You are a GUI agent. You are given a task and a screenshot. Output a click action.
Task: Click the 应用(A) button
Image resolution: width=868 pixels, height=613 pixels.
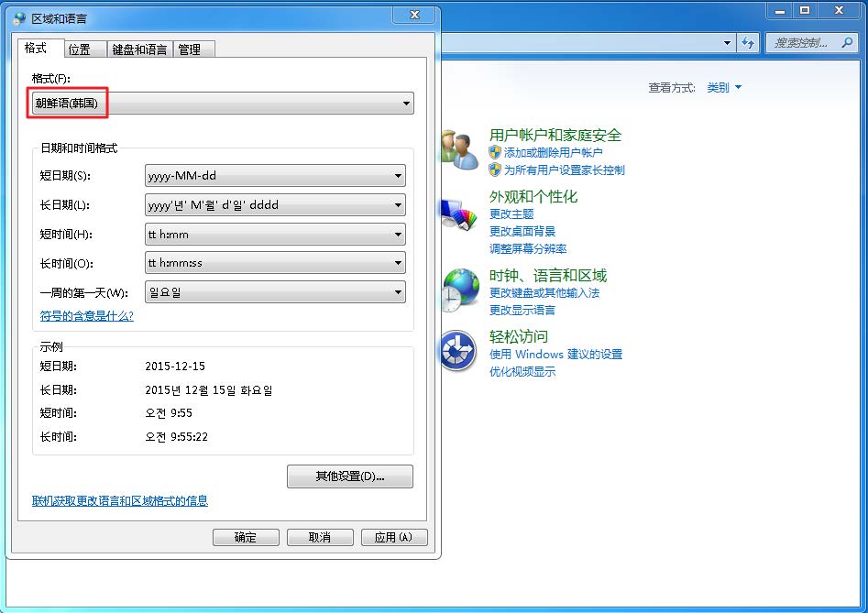[394, 537]
